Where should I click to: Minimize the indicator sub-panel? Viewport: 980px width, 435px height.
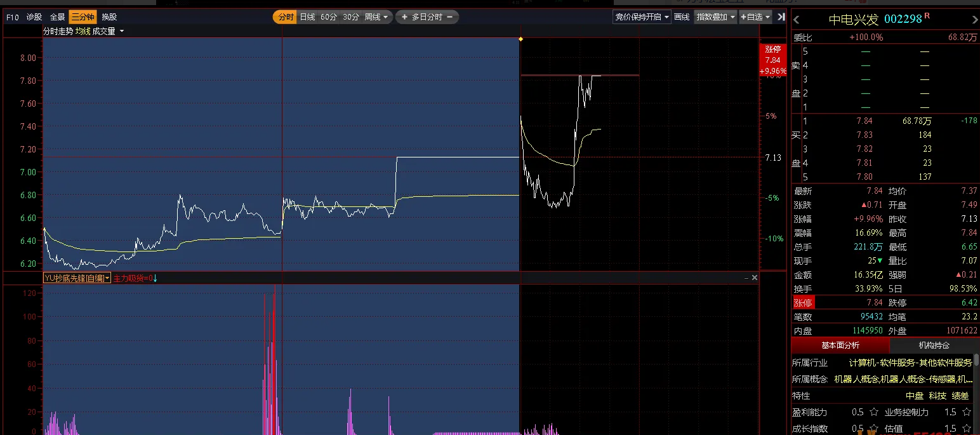click(746, 278)
